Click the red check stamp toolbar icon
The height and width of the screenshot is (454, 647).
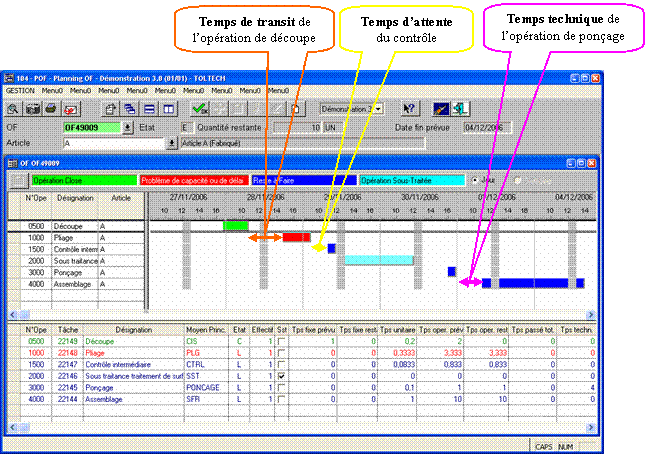pos(71,109)
